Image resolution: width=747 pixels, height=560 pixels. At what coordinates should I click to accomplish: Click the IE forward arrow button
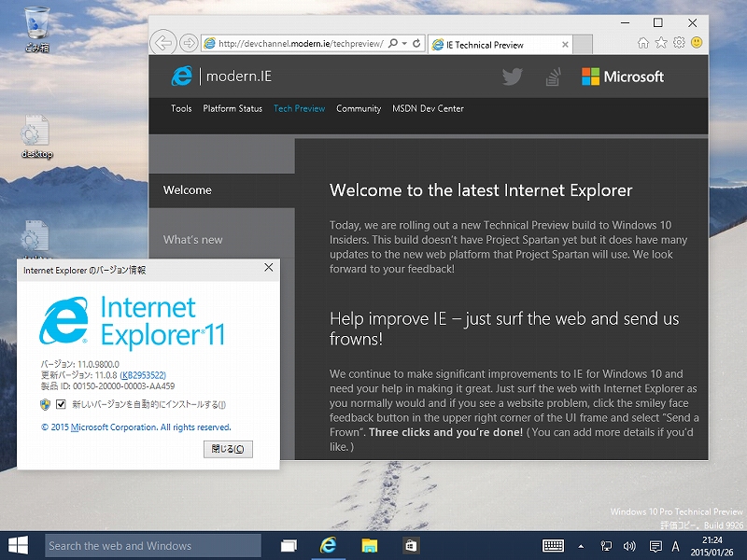(x=189, y=43)
